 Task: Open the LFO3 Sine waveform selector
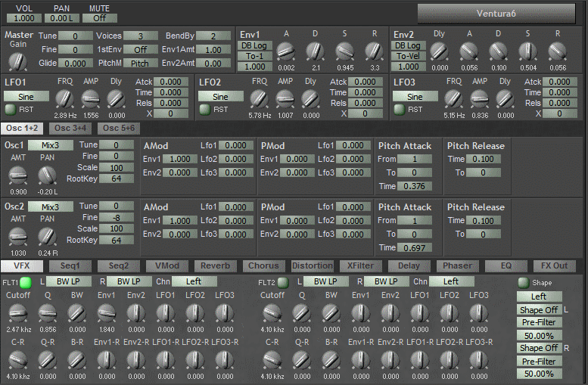[415, 97]
